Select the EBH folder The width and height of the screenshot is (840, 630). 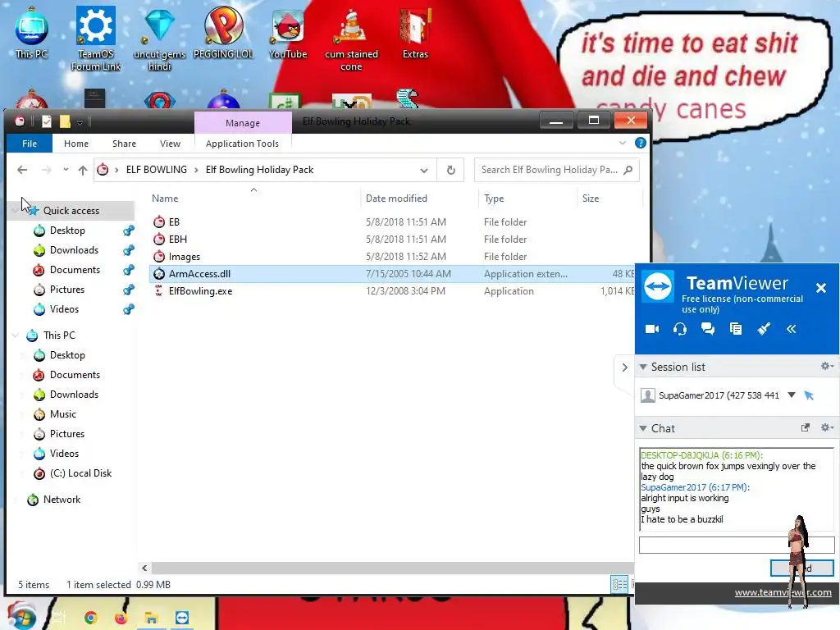178,239
